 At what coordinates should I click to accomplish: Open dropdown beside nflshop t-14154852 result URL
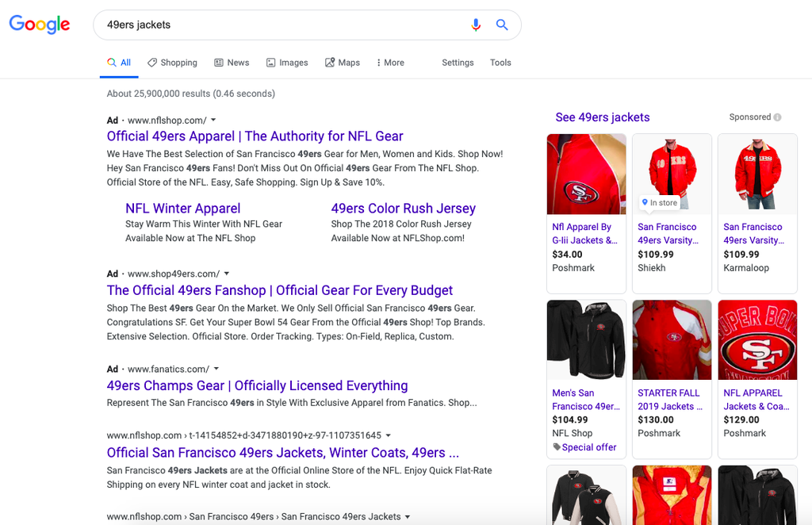point(389,435)
